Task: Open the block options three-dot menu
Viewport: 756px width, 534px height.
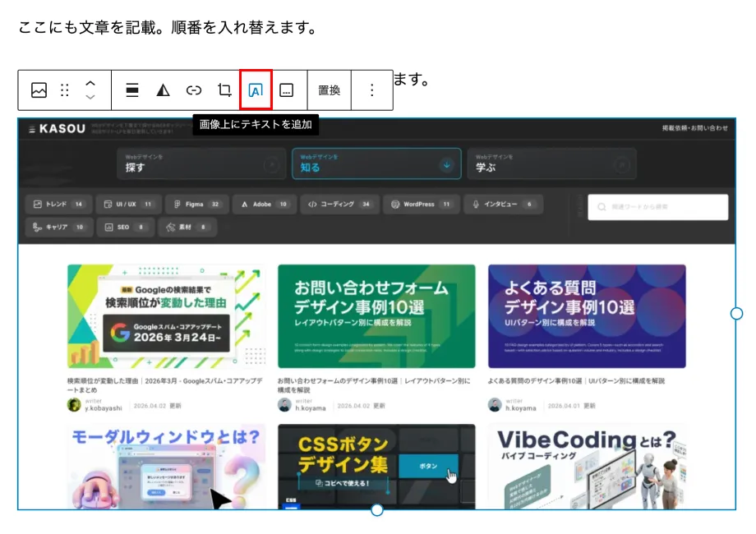Action: [x=371, y=90]
